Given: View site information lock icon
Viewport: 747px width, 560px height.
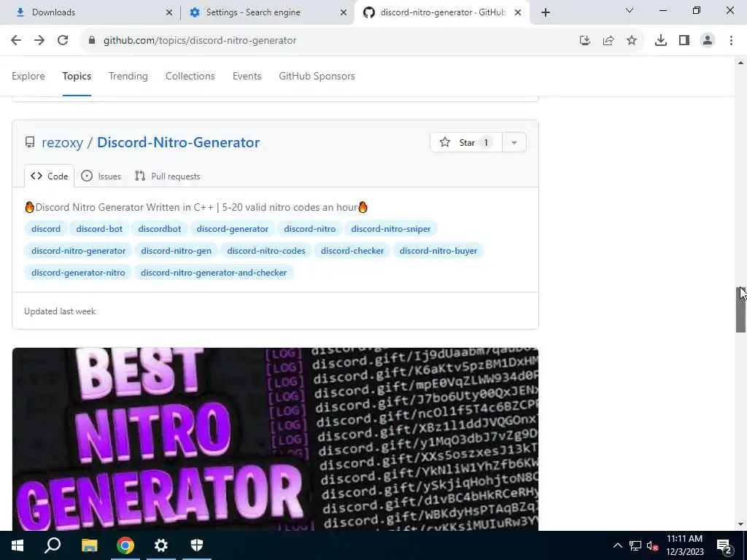Looking at the screenshot, I should [92, 41].
